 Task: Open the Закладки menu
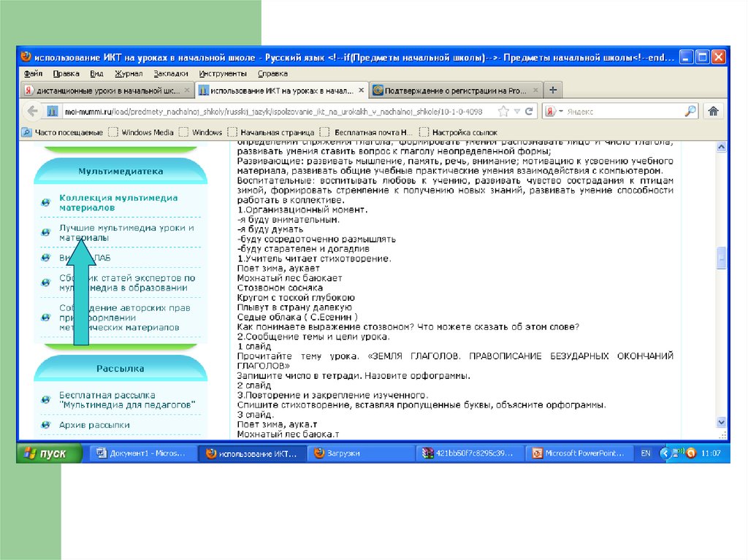[x=171, y=74]
